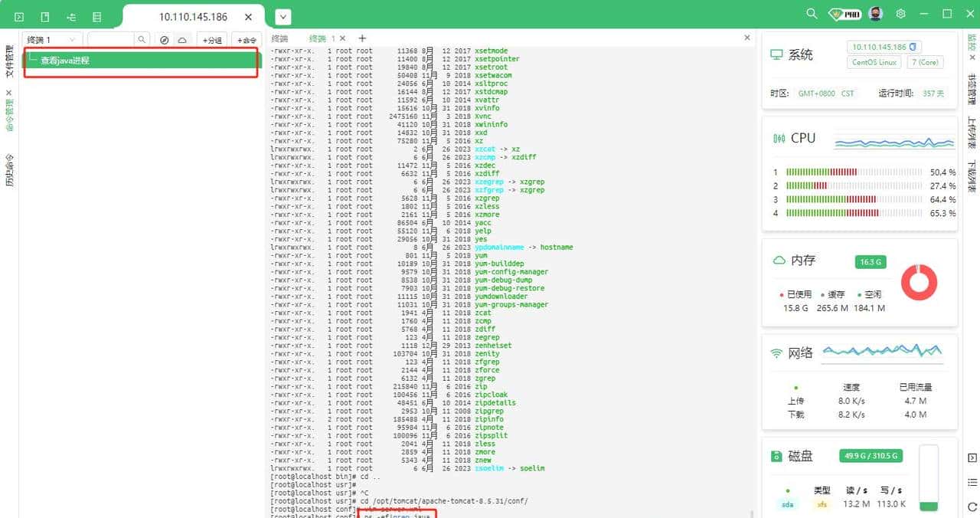Viewport: 980px width, 518px height.
Task: Copy the IP address with copy icon
Action: click(913, 47)
